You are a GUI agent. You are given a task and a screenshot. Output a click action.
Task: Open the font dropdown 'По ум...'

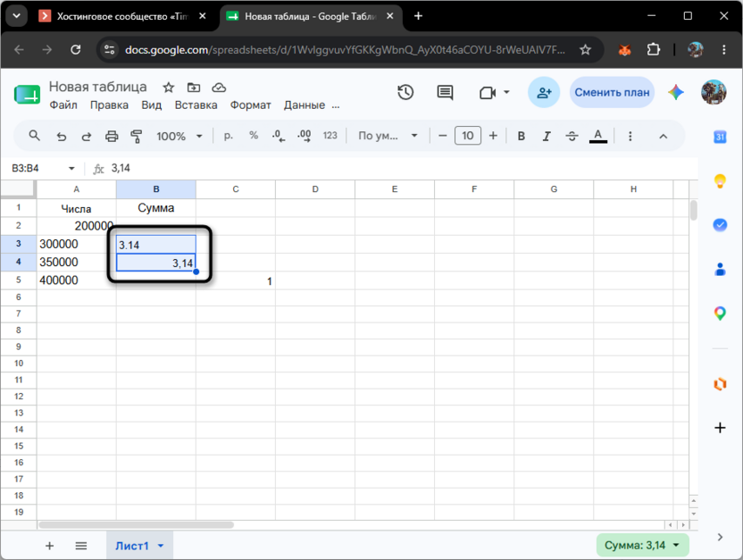(x=388, y=136)
